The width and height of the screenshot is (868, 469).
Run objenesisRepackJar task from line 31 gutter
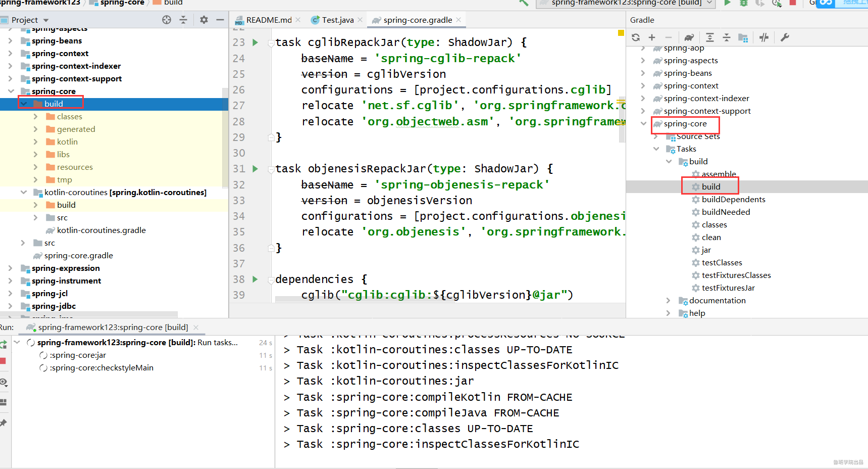256,169
